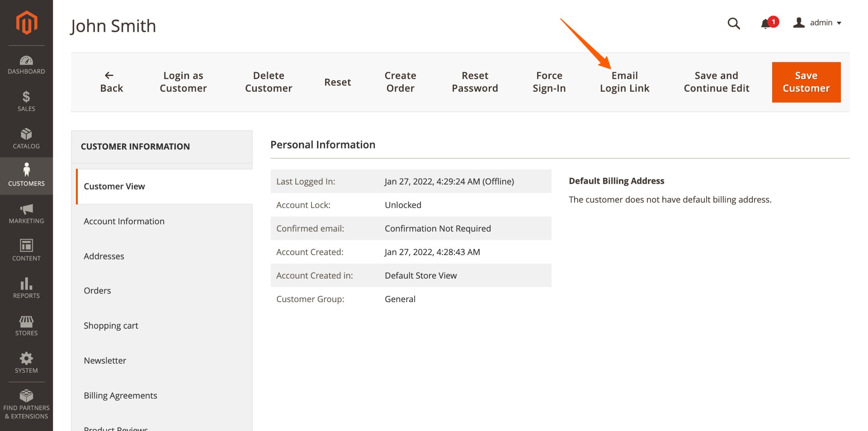868x431 pixels.
Task: Click Email Login Link button
Action: point(625,82)
